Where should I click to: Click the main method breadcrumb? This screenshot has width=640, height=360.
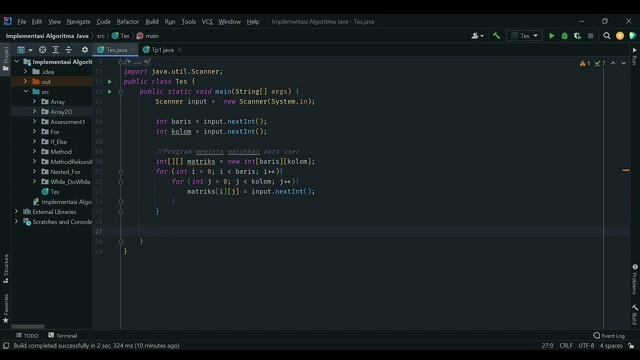148,36
